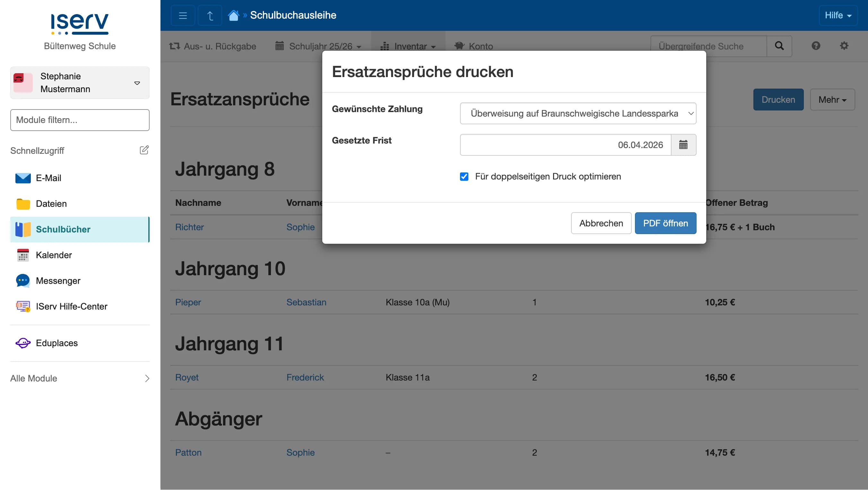This screenshot has height=490, width=868.
Task: Open the date picker calendar icon
Action: pyautogui.click(x=683, y=145)
